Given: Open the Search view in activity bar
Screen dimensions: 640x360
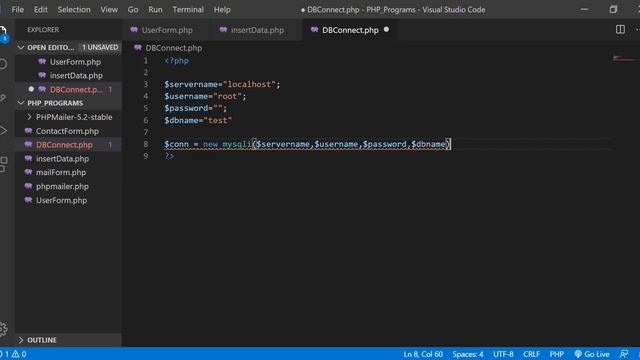Looking at the screenshot, I should click(x=3, y=64).
